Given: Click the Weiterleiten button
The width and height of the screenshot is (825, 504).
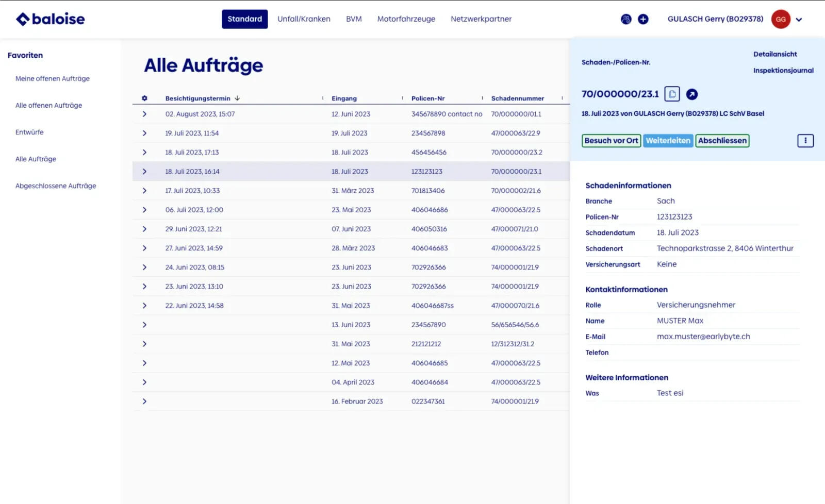Looking at the screenshot, I should tap(668, 141).
